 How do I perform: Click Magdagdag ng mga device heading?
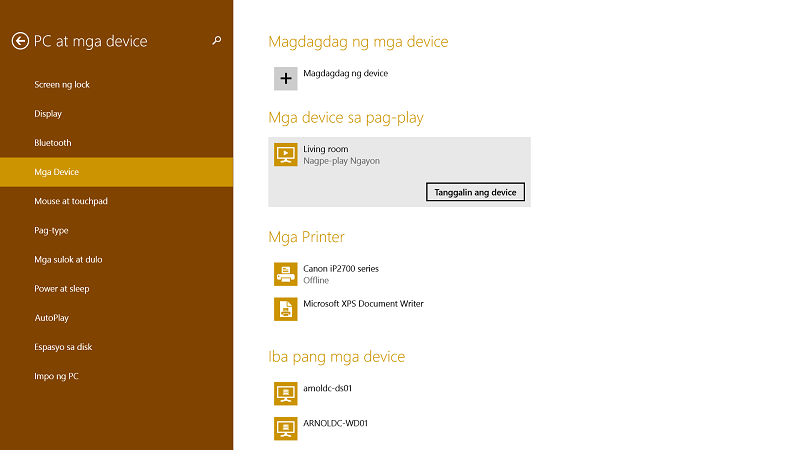pos(358,41)
